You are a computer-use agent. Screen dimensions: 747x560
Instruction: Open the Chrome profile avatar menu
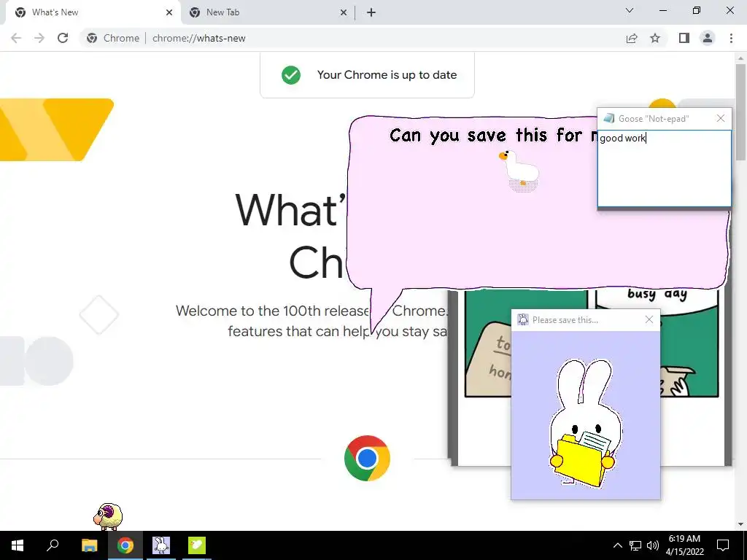(708, 38)
